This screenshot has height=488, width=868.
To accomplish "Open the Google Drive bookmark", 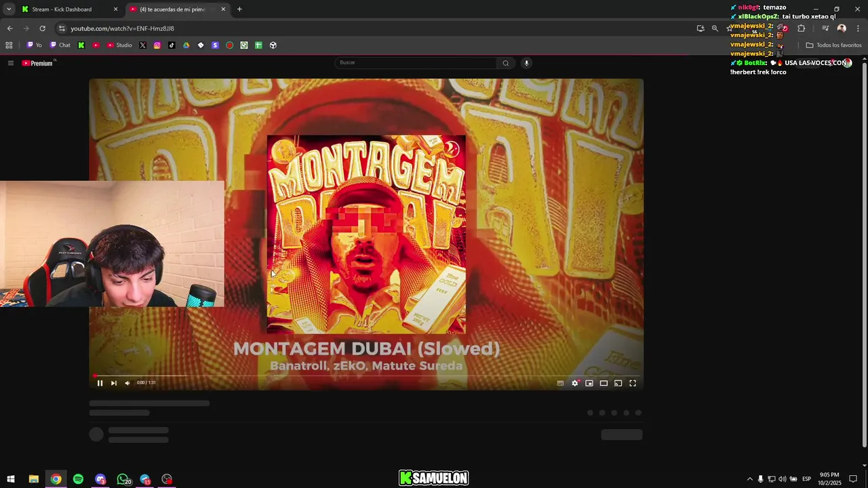I will tap(186, 45).
